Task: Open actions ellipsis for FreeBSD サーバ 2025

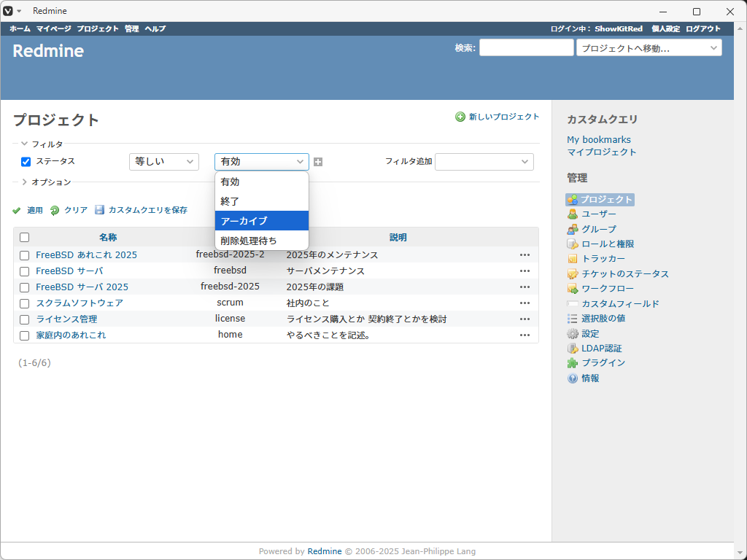Action: [x=525, y=287]
